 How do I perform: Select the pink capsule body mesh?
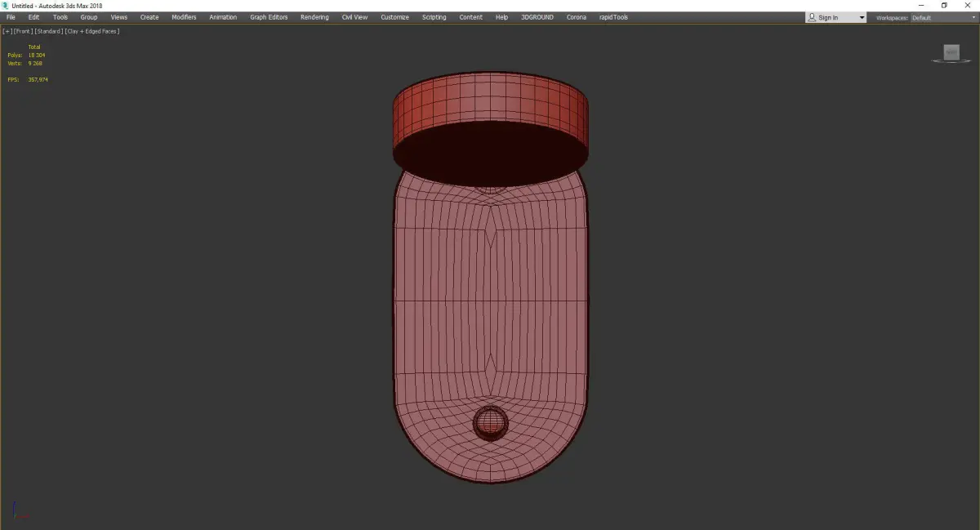[490, 327]
